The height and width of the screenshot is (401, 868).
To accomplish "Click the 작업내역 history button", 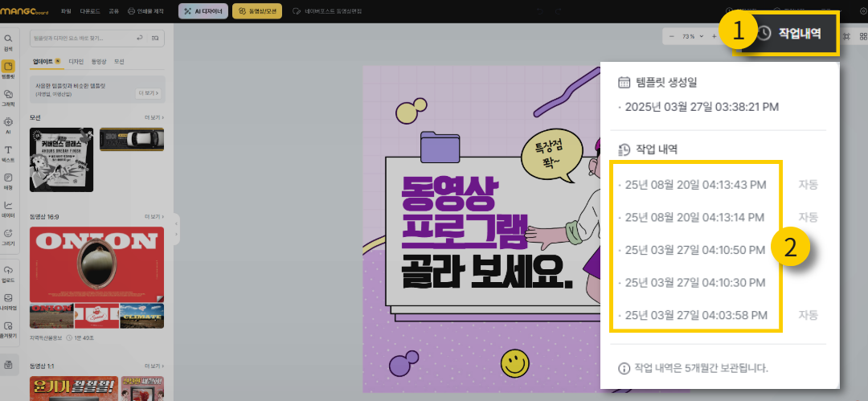I will point(792,33).
